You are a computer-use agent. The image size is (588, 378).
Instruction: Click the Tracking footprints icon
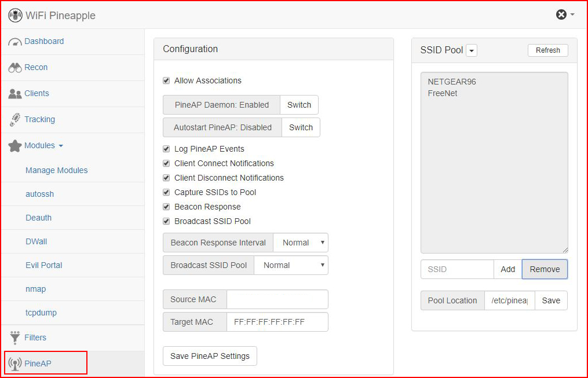click(x=15, y=119)
